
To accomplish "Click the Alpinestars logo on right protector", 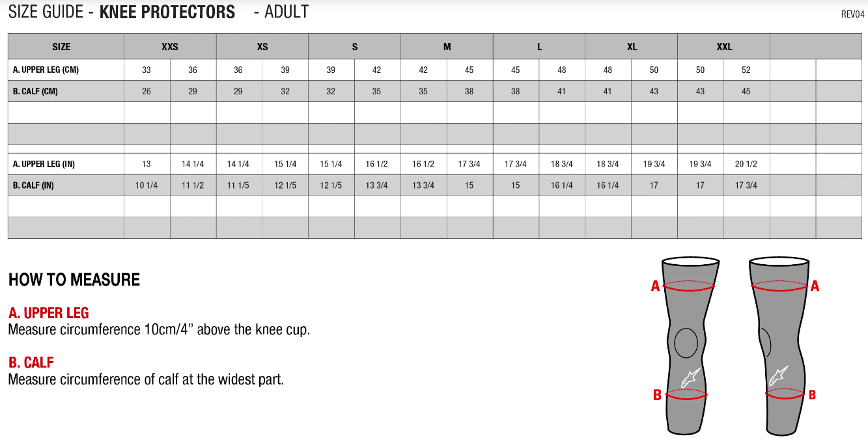I will 778,376.
